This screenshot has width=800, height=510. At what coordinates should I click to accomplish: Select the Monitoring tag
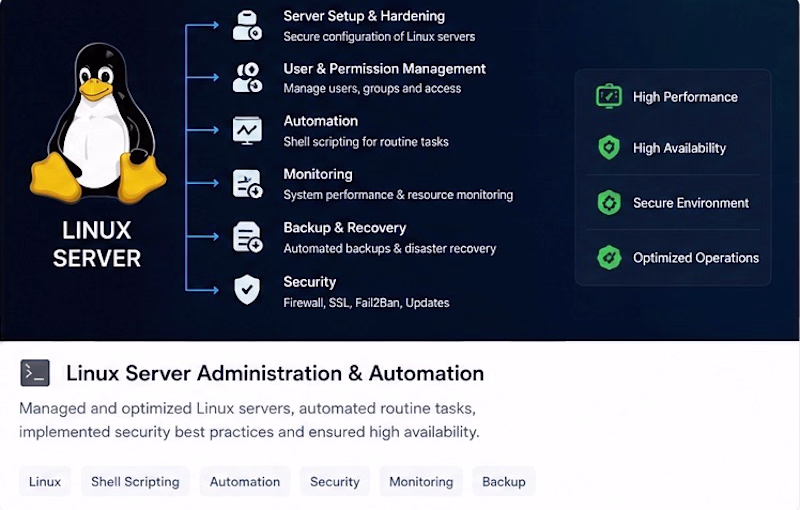click(421, 481)
